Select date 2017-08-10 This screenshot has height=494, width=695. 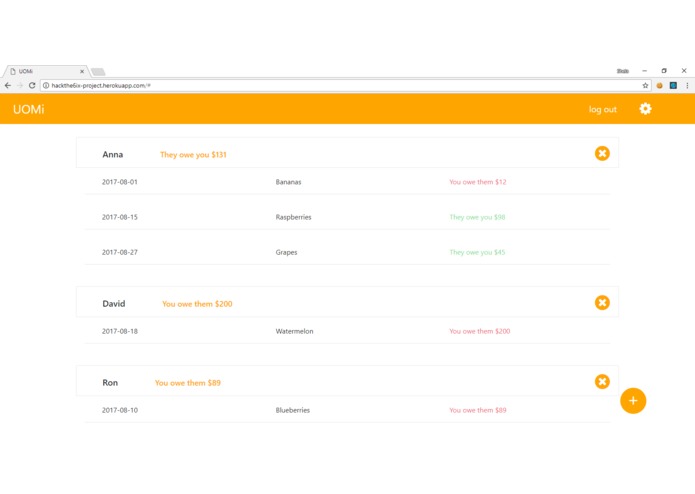click(120, 410)
